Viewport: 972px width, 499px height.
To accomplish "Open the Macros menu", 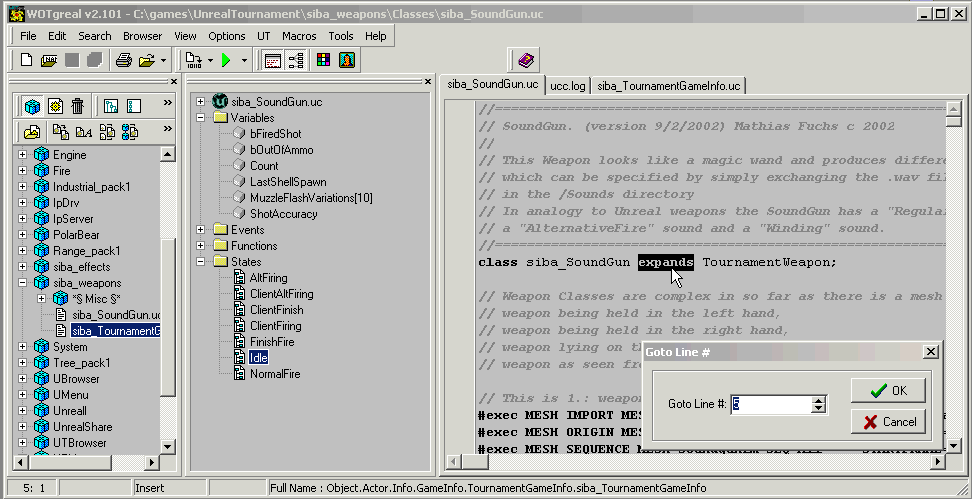I will pos(299,36).
